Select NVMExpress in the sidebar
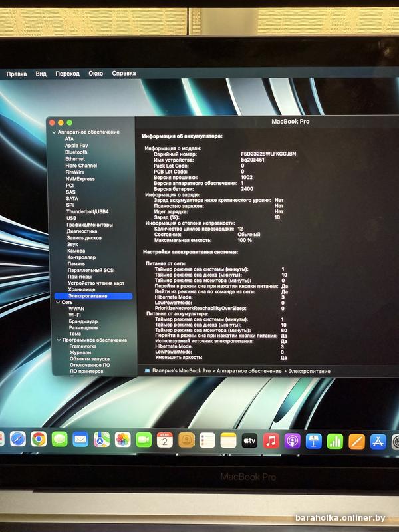This screenshot has width=399, height=532. [80, 179]
